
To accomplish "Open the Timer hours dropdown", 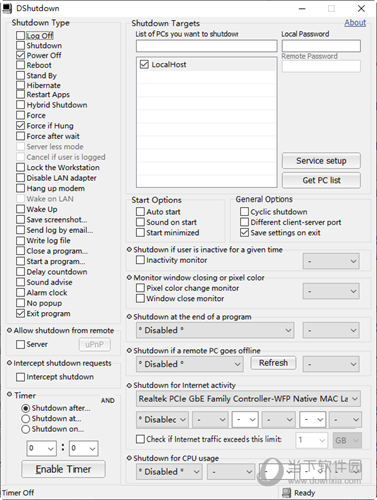I will (41, 448).
